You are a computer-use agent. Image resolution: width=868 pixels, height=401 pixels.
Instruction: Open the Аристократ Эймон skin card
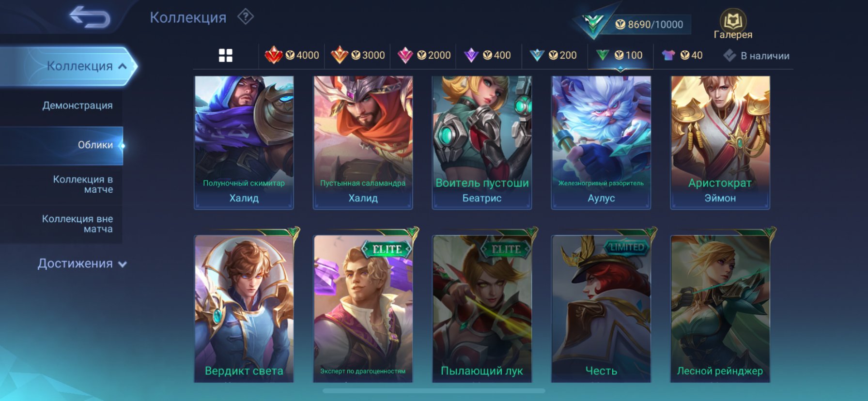coord(720,142)
